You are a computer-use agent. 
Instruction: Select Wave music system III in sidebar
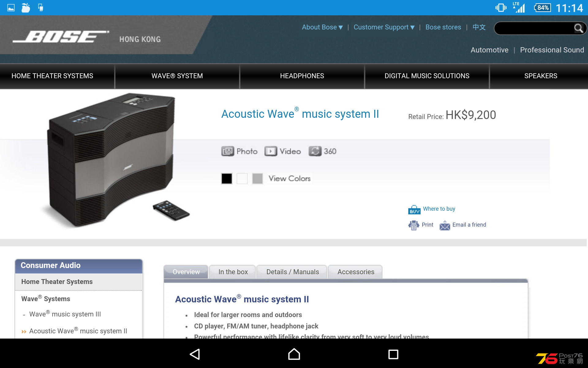point(65,314)
